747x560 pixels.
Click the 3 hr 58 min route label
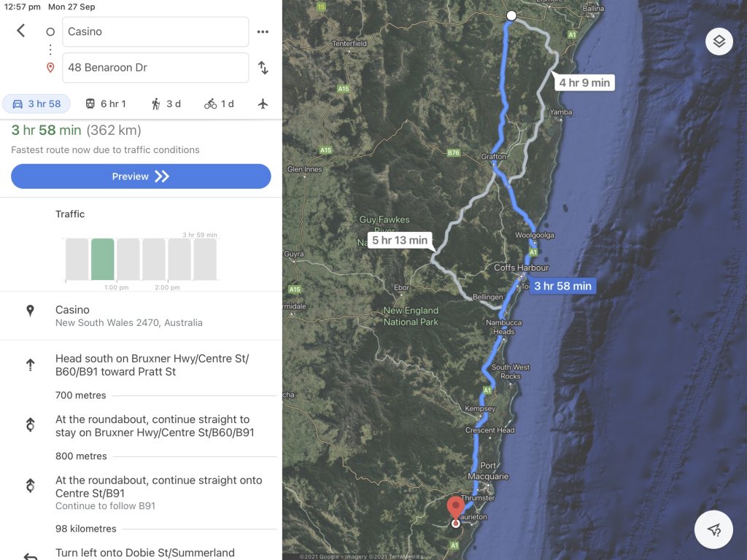click(562, 286)
